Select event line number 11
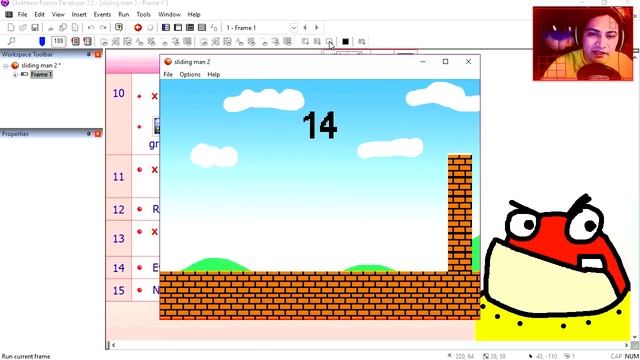Viewport: 640px width, 360px height. click(x=118, y=177)
